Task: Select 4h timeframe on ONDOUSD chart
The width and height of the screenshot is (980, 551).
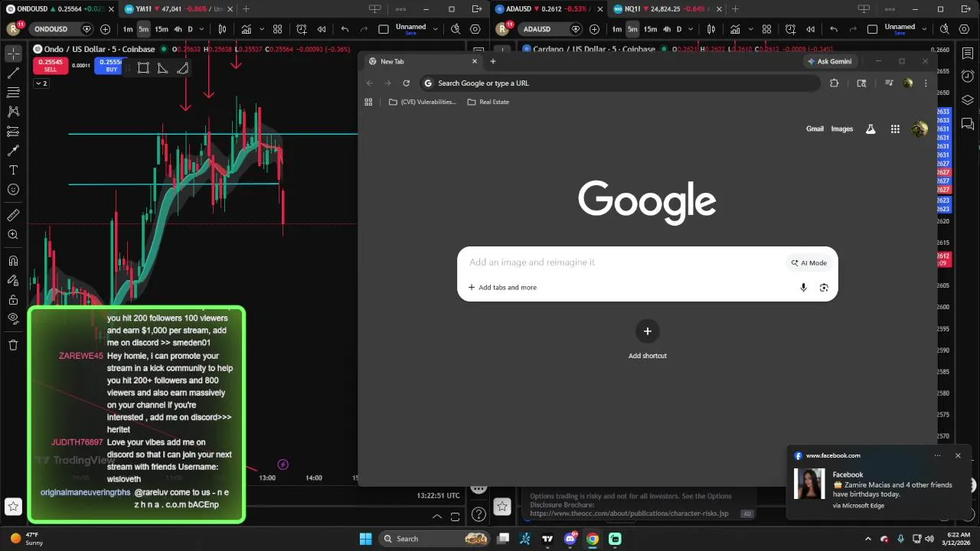Action: coord(178,29)
